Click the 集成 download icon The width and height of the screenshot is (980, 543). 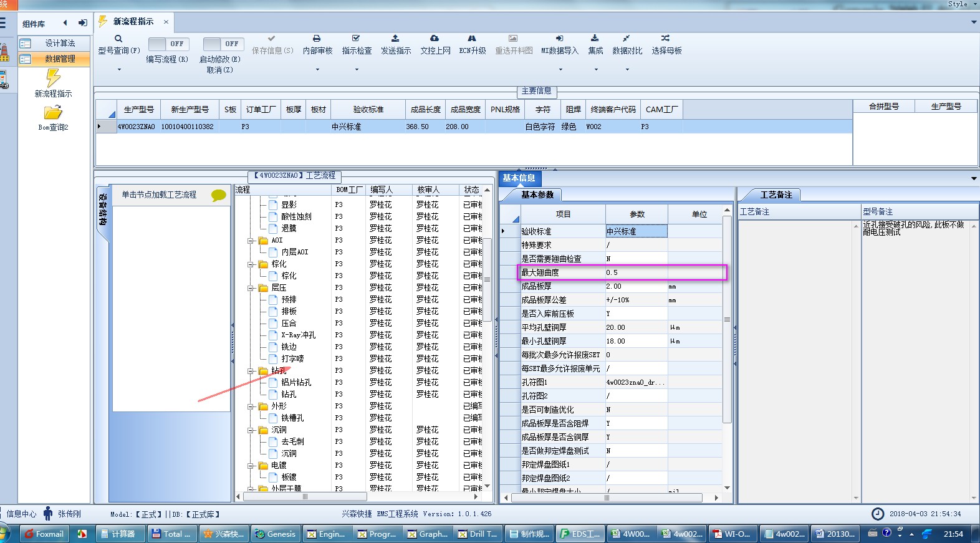[595, 39]
